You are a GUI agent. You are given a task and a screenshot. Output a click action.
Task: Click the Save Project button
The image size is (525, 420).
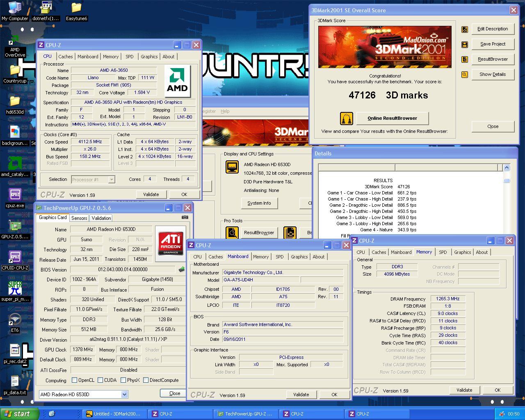pyautogui.click(x=493, y=44)
